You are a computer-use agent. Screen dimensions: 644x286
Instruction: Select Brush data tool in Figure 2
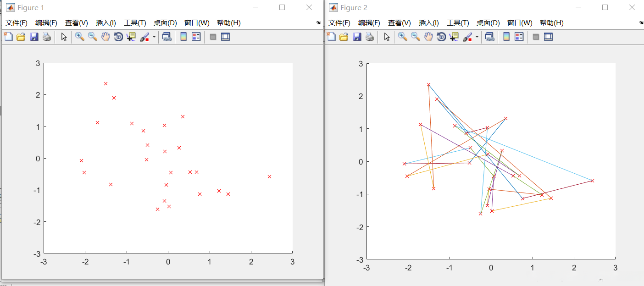coord(467,37)
